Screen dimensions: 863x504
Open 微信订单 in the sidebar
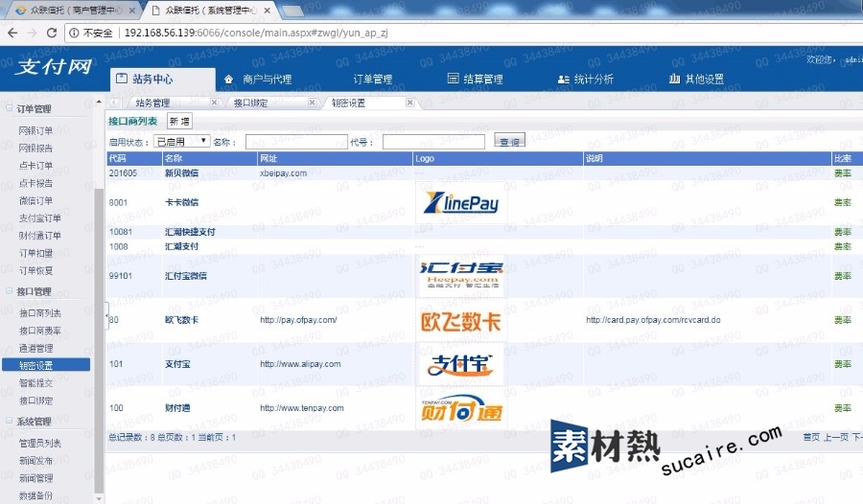pyautogui.click(x=35, y=201)
